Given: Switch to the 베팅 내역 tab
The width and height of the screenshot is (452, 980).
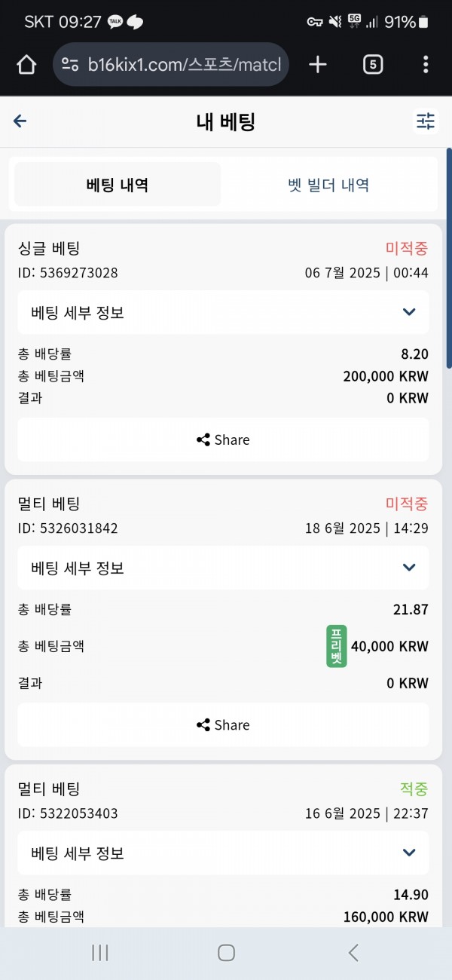Looking at the screenshot, I should [118, 185].
